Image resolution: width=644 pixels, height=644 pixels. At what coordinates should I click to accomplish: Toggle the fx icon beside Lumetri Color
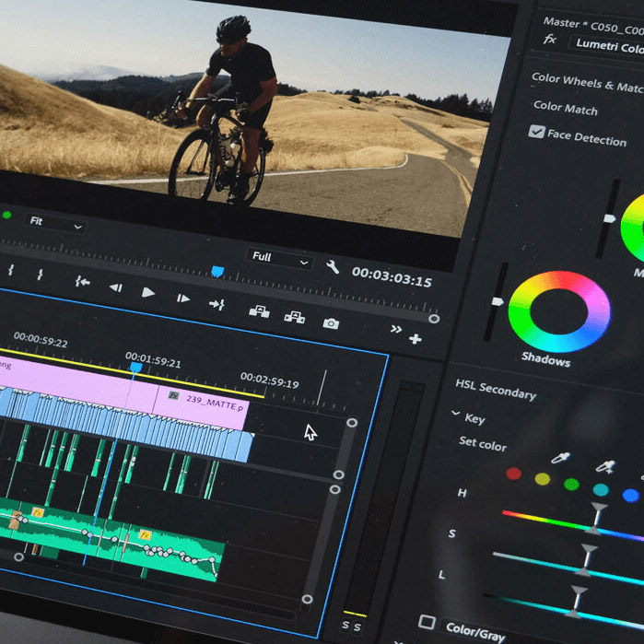(x=550, y=40)
